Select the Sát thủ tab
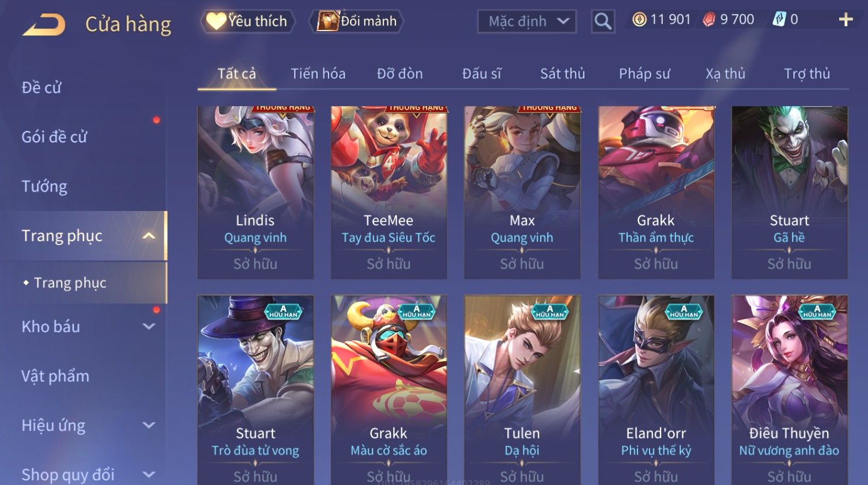The height and width of the screenshot is (485, 868). (x=563, y=74)
